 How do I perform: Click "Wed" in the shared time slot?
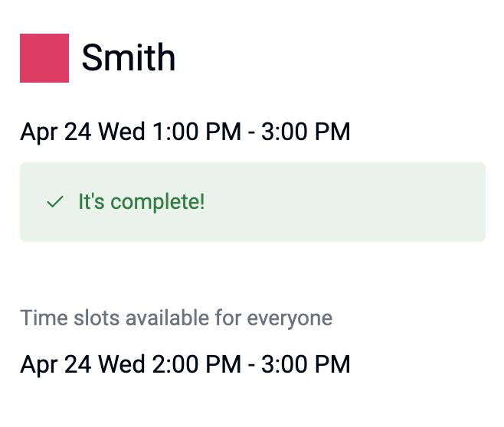(x=122, y=364)
